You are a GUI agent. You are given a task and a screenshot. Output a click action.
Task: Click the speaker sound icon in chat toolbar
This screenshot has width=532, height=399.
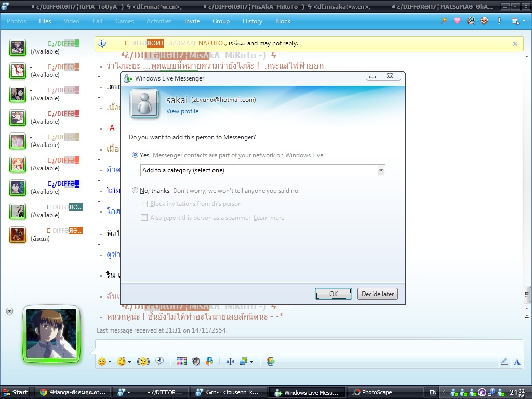click(196, 362)
